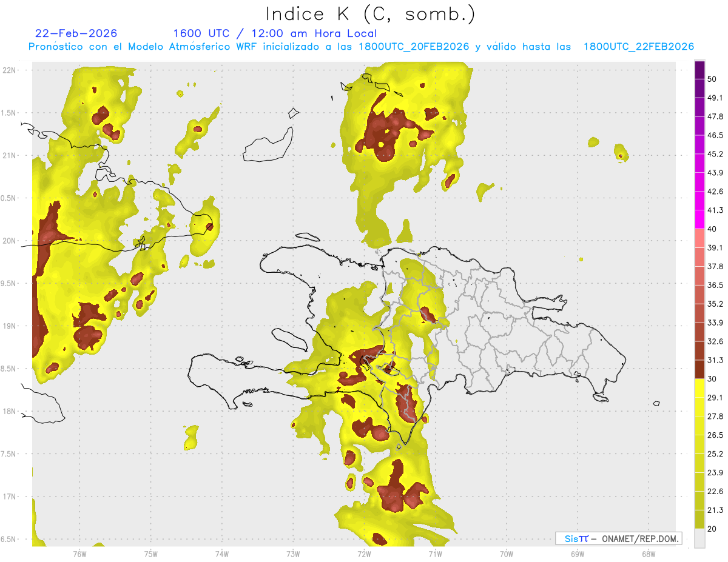
Task: Pick the grey swatch below 20
Action: tap(699, 538)
